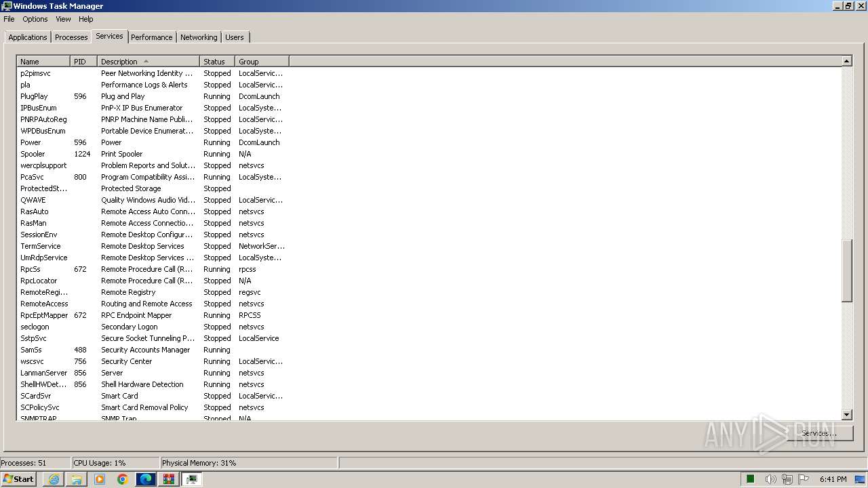Screen dimensions: 868x488
Task: Select the RpcSs service row
Action: click(x=153, y=269)
